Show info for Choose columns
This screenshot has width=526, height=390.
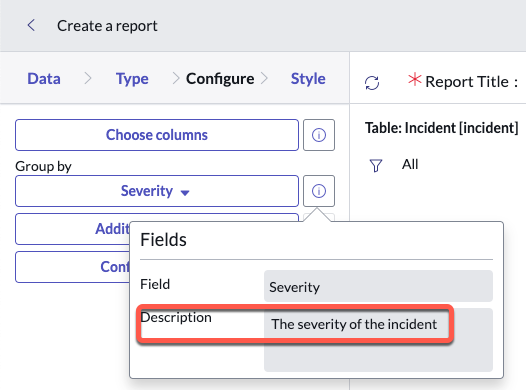click(319, 135)
